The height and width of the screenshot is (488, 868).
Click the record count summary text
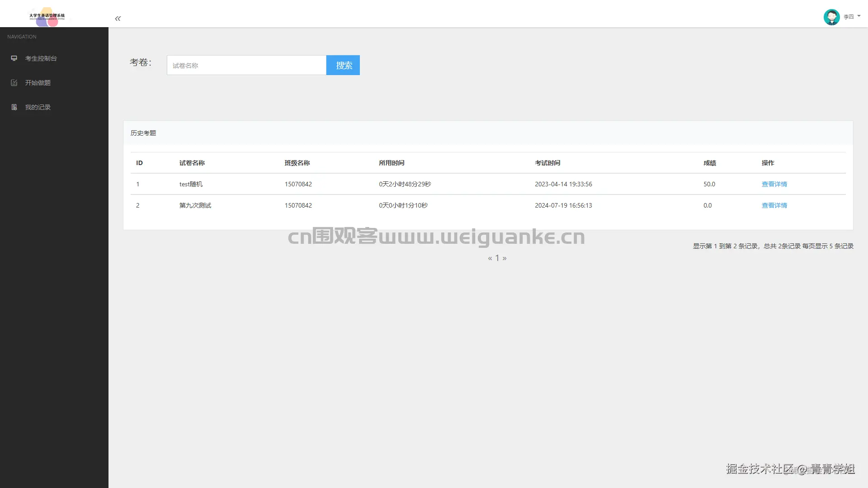point(773,246)
